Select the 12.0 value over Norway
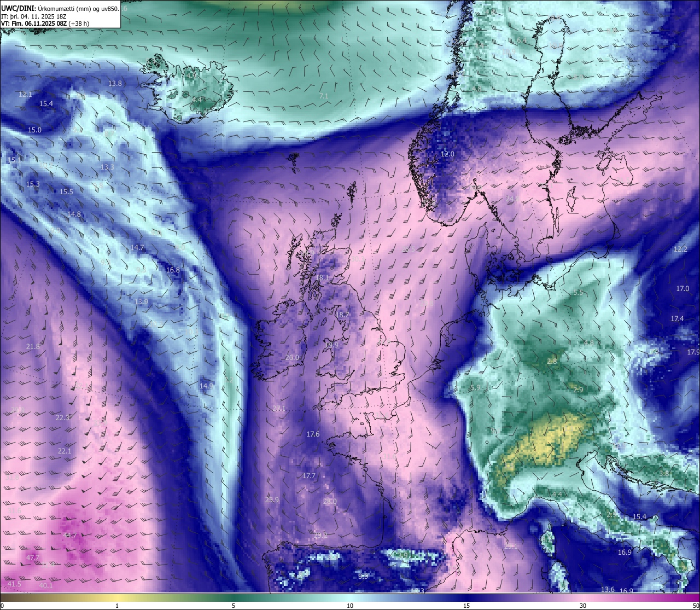 pos(447,154)
